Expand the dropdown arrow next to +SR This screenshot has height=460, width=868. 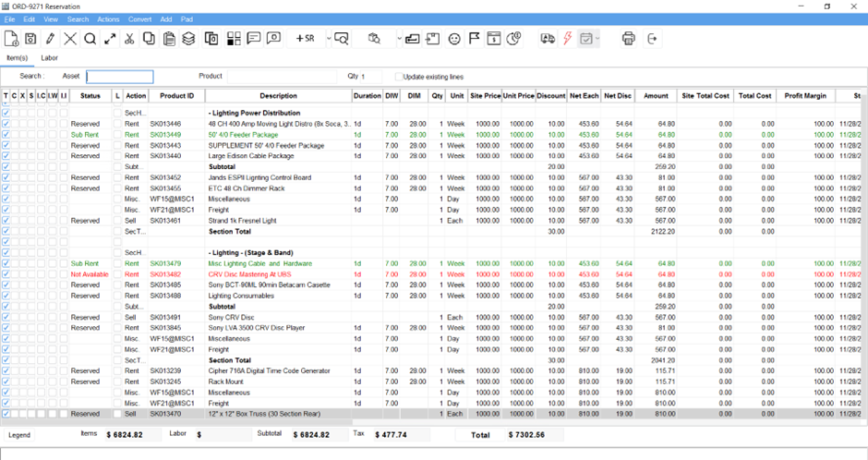328,40
